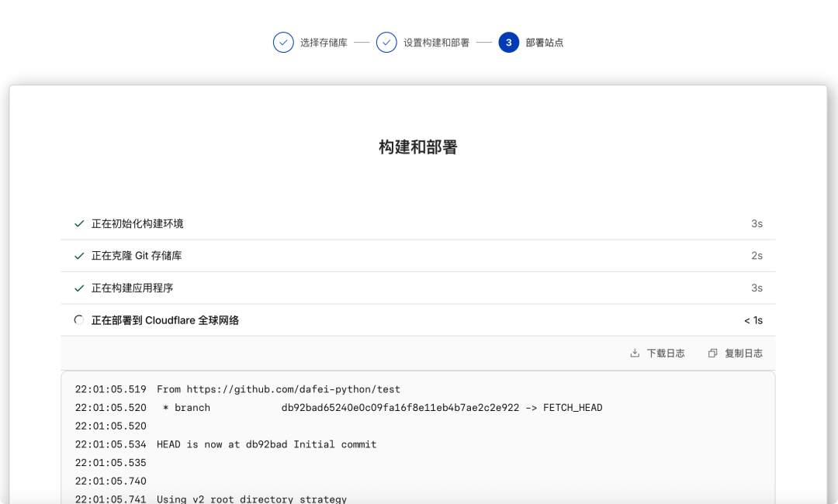Click the 22:01:05.535 timestamp
Image resolution: width=838 pixels, height=504 pixels.
[x=111, y=462]
